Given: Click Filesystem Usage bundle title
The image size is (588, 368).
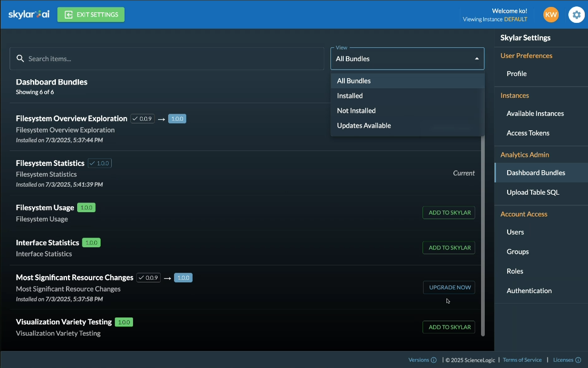Looking at the screenshot, I should tap(45, 207).
